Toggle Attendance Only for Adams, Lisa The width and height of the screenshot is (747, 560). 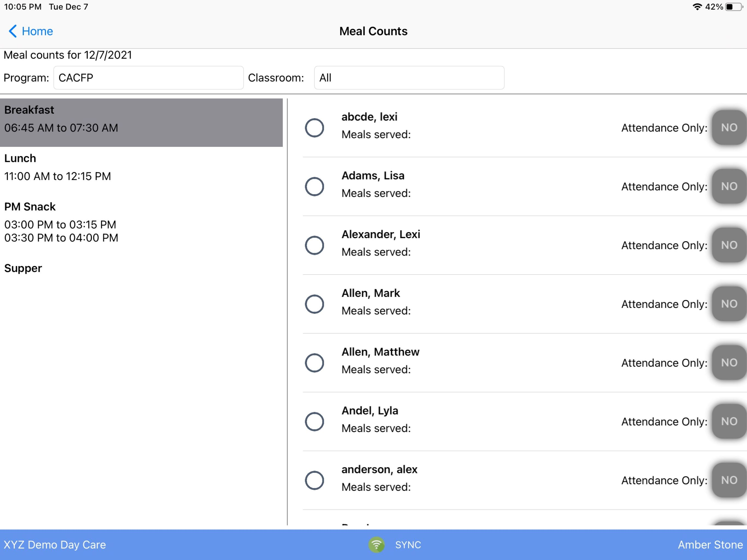729,186
